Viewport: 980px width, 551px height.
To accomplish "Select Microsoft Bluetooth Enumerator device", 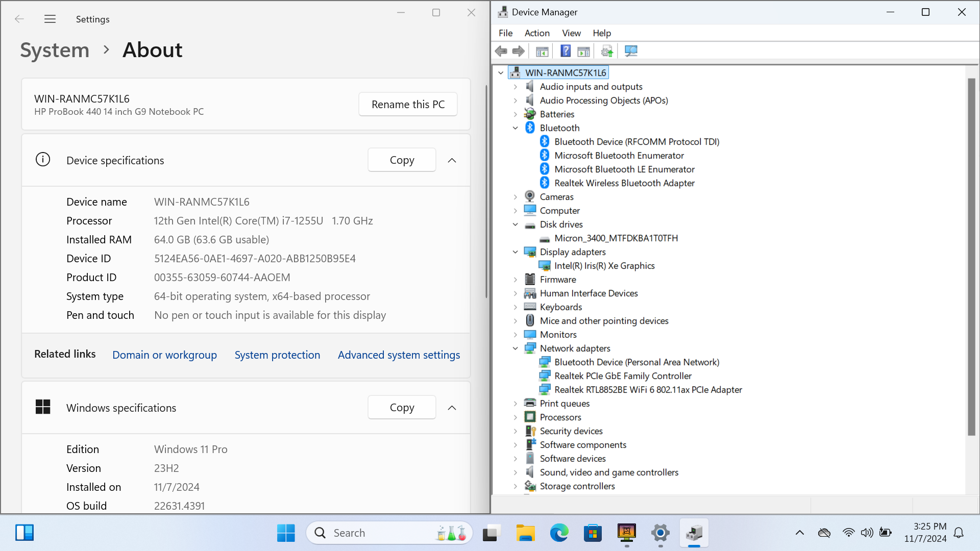I will 619,155.
